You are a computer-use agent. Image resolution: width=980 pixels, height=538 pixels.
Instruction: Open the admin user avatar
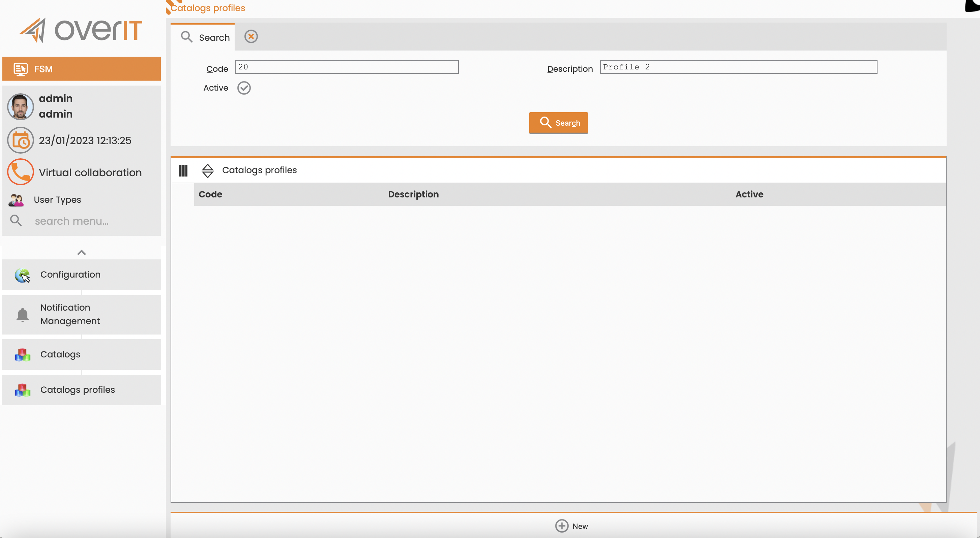[20, 106]
